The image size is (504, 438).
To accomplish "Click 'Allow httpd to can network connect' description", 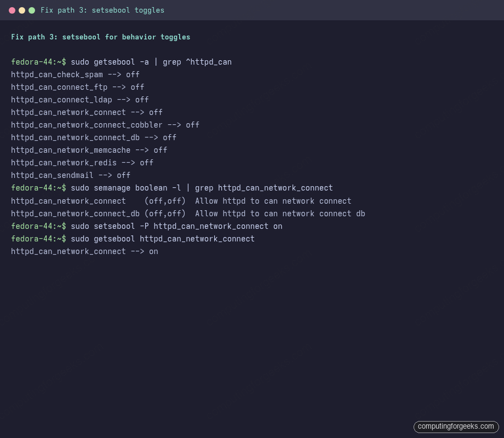I will click(273, 201).
